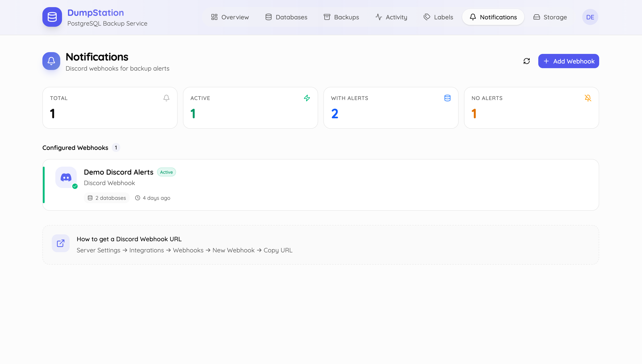The image size is (642, 364).
Task: Click the bell icon in Total card
Action: click(x=166, y=98)
